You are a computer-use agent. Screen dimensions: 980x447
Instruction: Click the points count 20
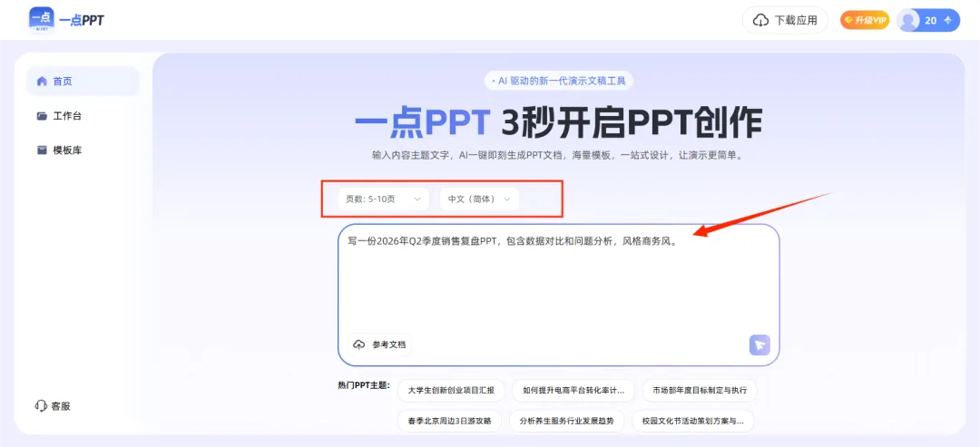pos(931,21)
